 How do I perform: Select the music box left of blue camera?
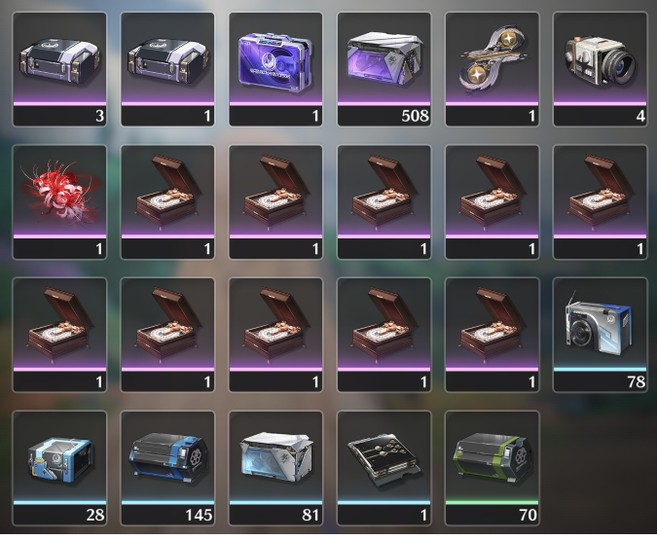(x=492, y=335)
